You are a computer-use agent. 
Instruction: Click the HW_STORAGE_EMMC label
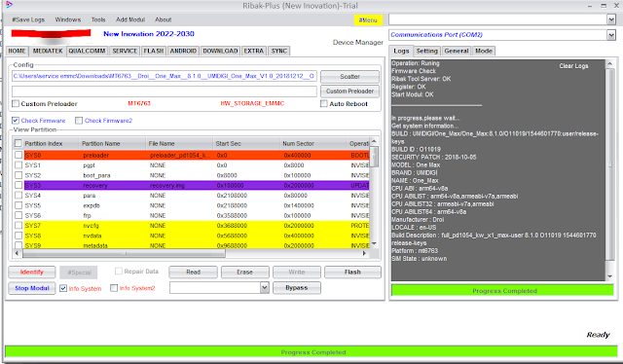coord(252,103)
